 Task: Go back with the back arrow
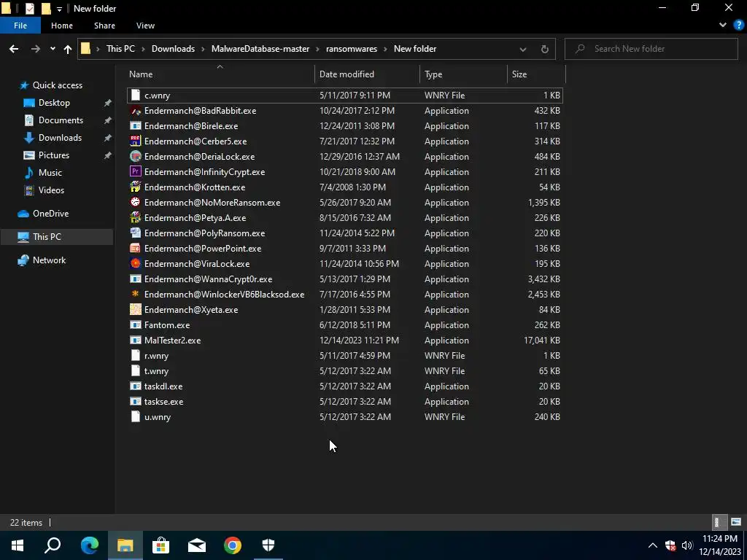(14, 49)
